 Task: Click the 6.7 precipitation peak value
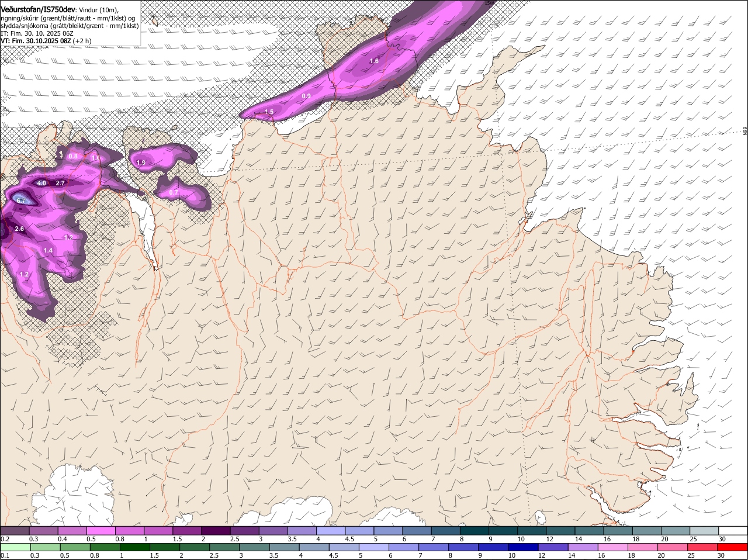21,201
